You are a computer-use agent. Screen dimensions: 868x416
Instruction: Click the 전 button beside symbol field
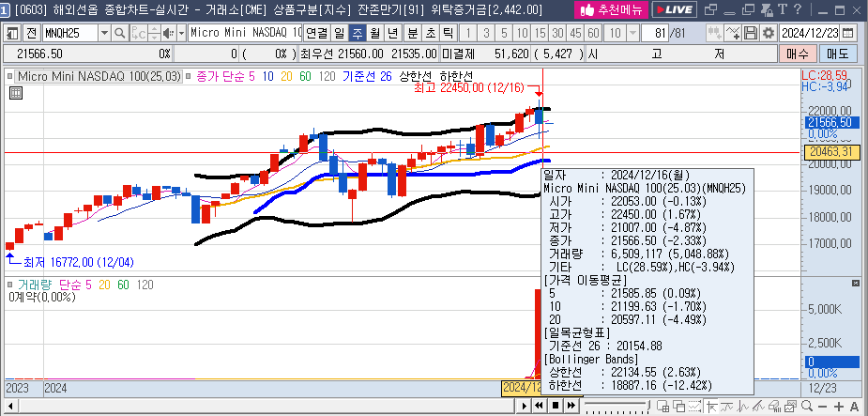point(32,33)
